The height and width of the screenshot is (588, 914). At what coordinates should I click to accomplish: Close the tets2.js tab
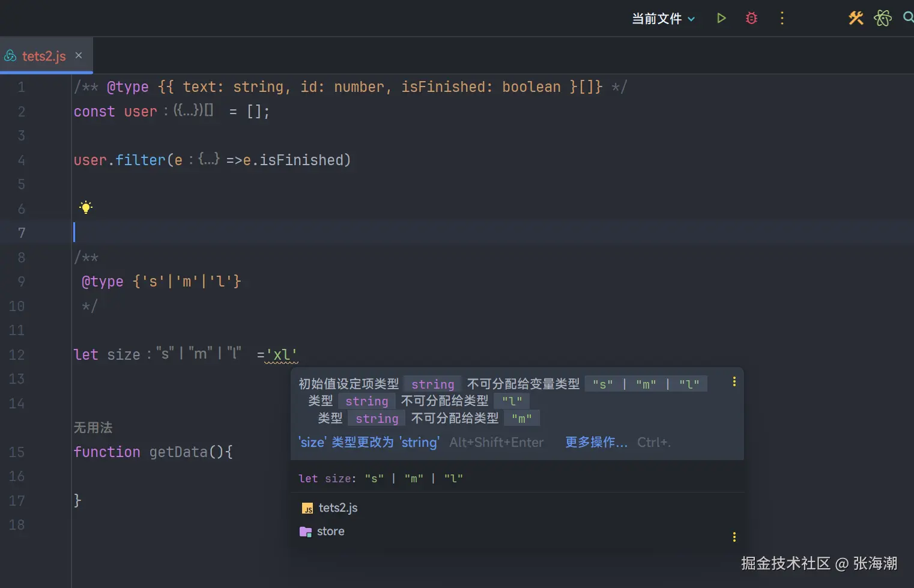(x=79, y=55)
